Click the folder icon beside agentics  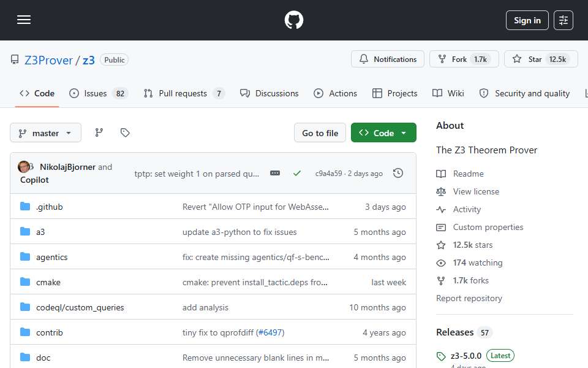[25, 257]
